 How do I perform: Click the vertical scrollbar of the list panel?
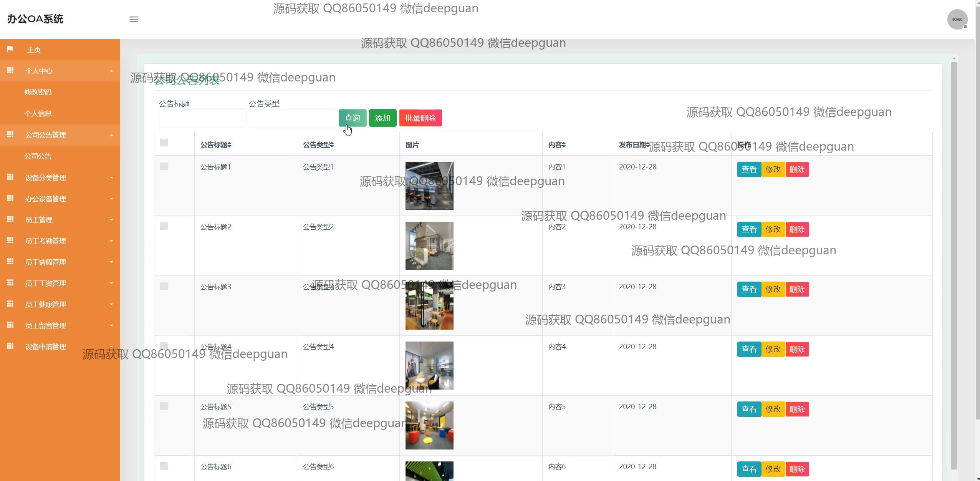[x=954, y=265]
